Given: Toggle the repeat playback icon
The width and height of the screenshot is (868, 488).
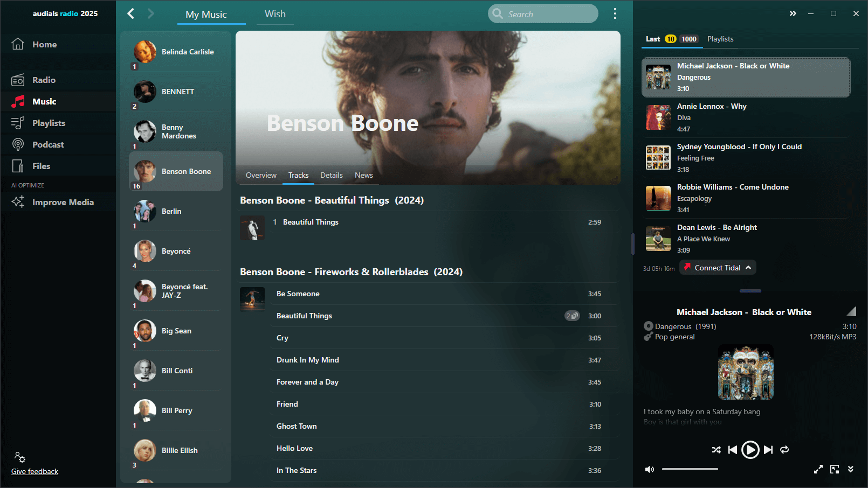Looking at the screenshot, I should 784,450.
